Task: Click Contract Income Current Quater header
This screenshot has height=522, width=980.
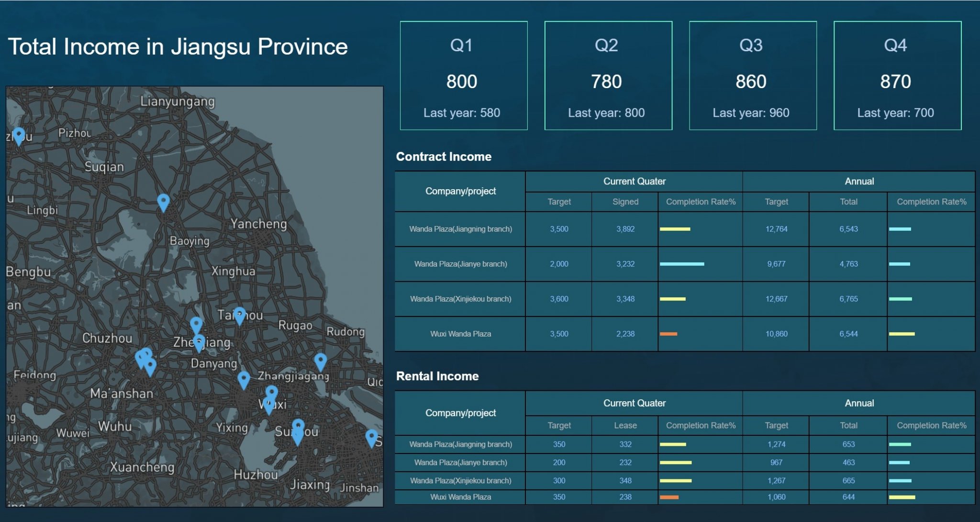Action: point(634,182)
